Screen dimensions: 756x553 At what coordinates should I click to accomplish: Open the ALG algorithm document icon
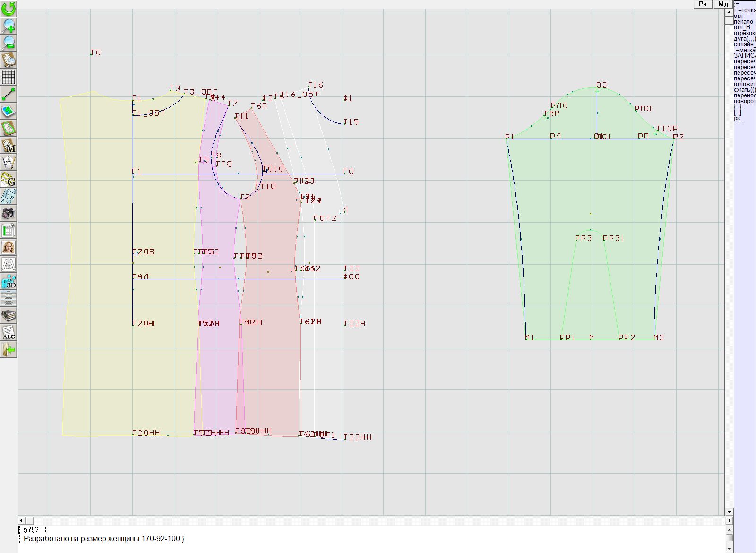click(x=9, y=332)
